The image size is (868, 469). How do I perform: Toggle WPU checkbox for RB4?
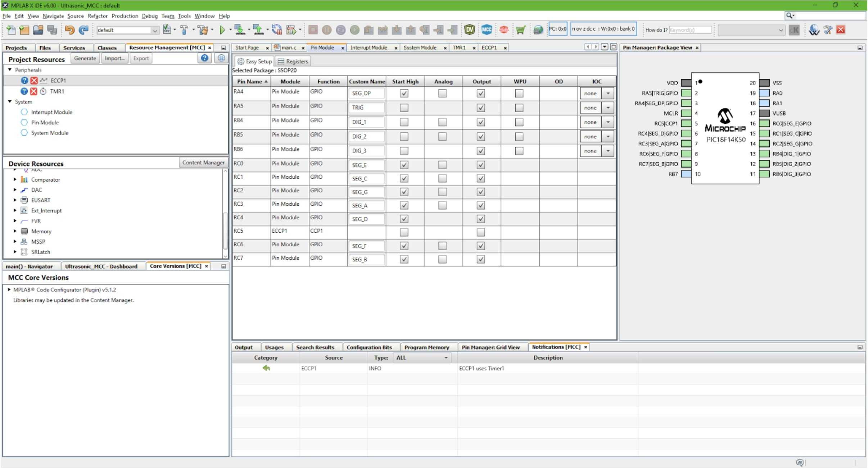coord(519,122)
